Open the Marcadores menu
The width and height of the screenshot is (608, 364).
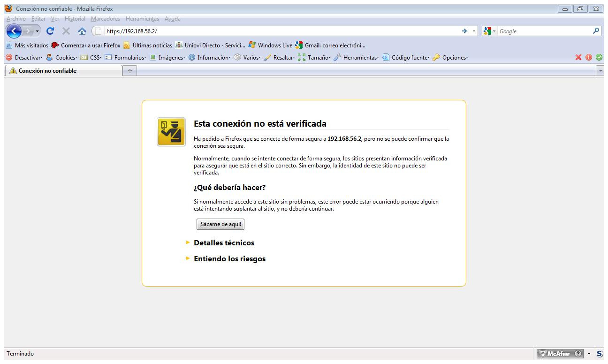tap(106, 19)
